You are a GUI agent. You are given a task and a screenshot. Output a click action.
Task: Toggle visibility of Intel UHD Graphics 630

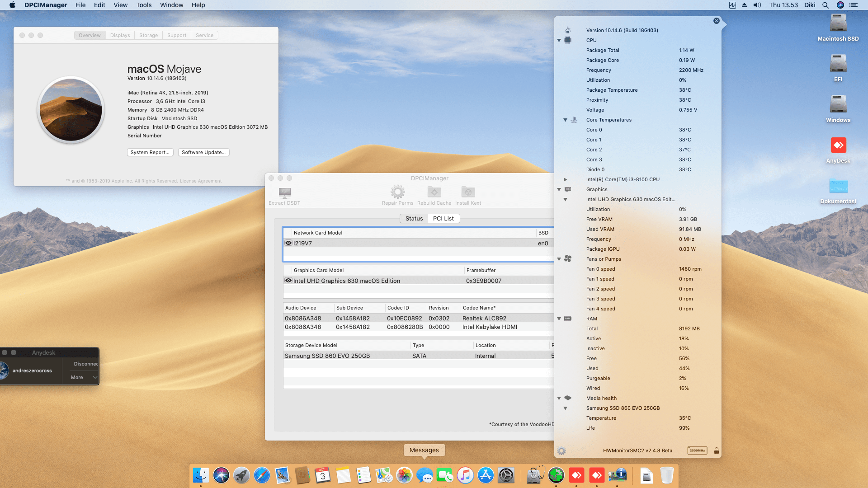point(288,280)
